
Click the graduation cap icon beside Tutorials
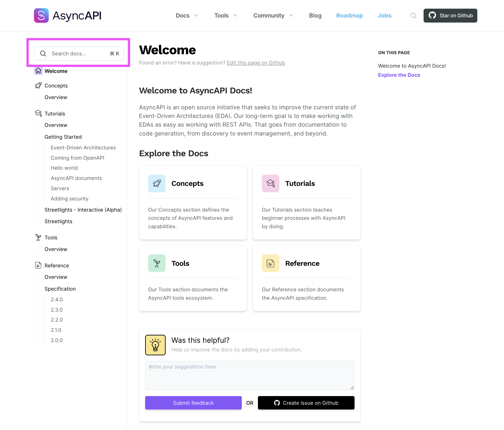(38, 113)
